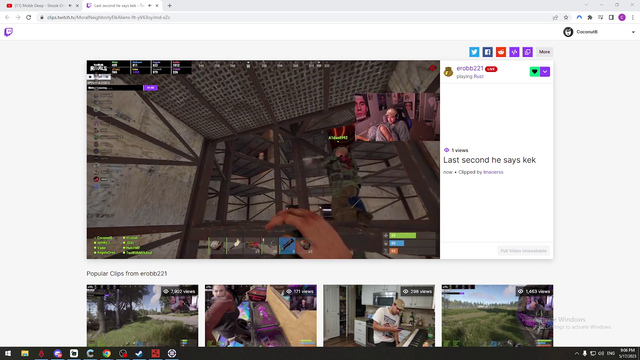Open the embed code share icon
640x360 pixels.
514,52
